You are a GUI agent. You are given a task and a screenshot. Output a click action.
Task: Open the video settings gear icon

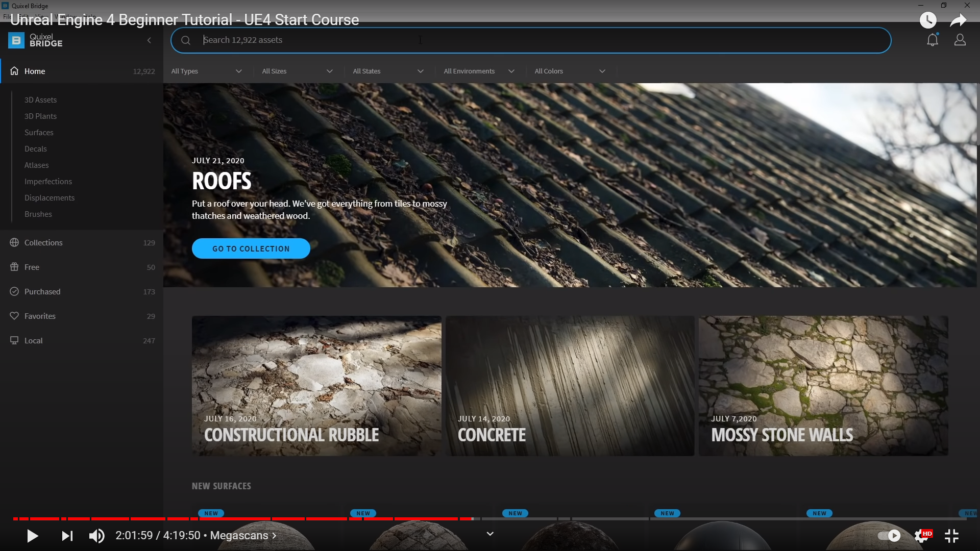click(x=921, y=536)
